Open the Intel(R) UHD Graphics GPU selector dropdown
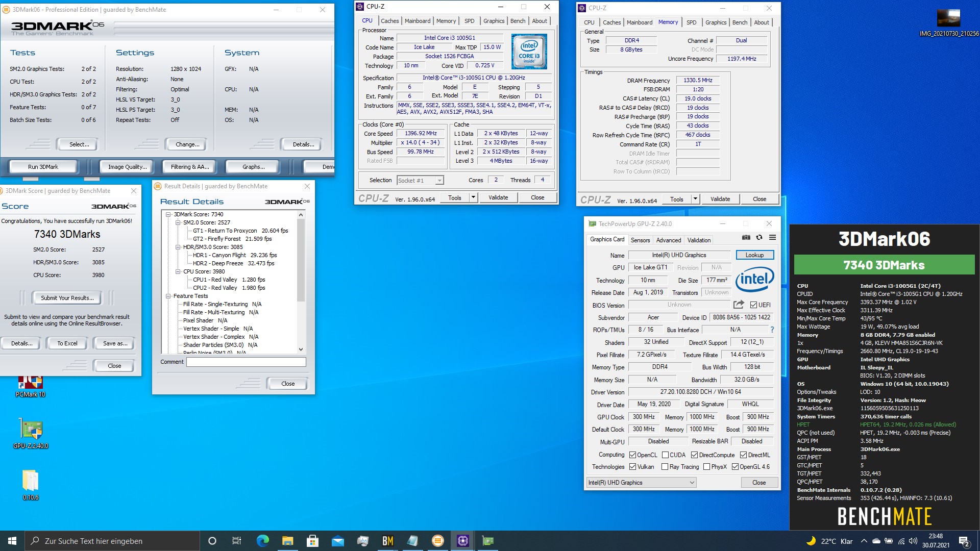 point(641,483)
